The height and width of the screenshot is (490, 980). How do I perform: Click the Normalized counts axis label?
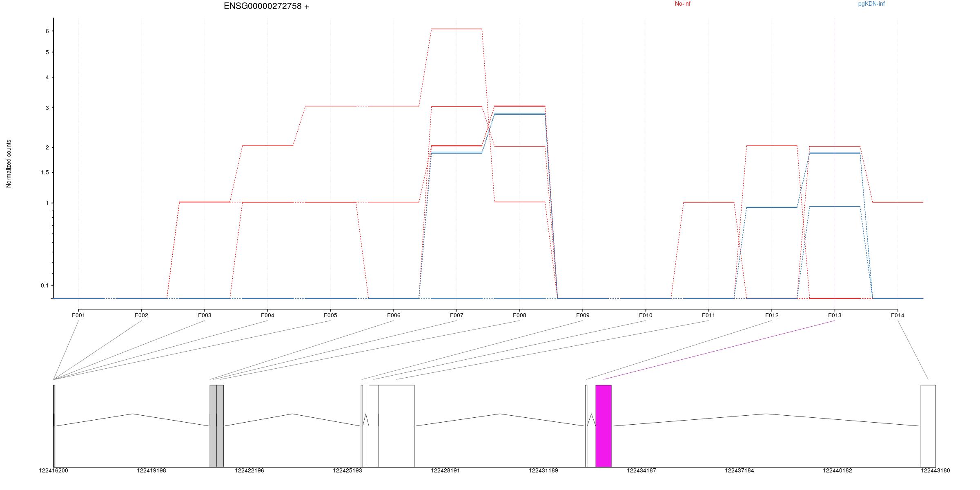[x=9, y=164]
